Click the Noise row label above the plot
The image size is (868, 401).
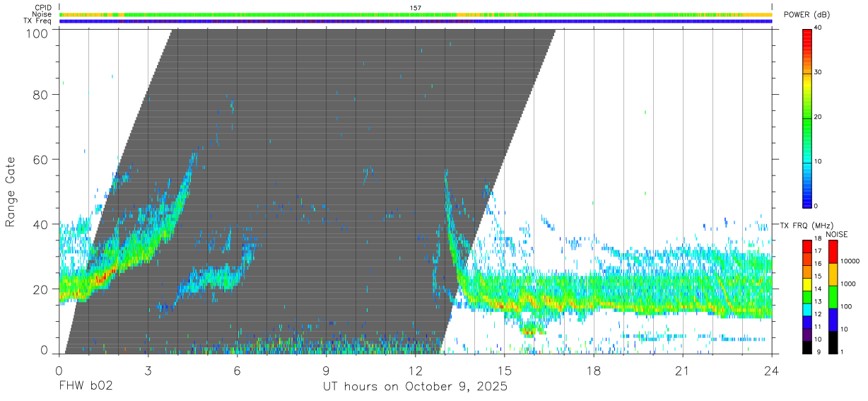coord(42,14)
